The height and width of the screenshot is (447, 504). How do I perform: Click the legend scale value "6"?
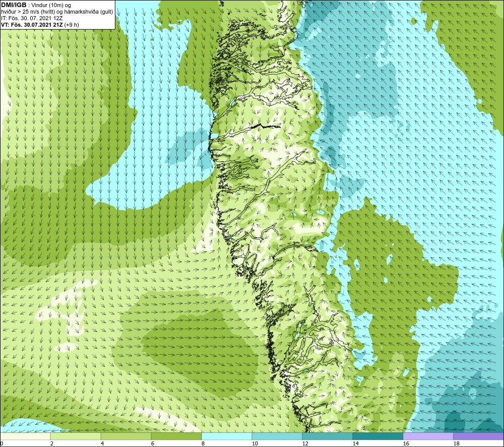[153, 444]
